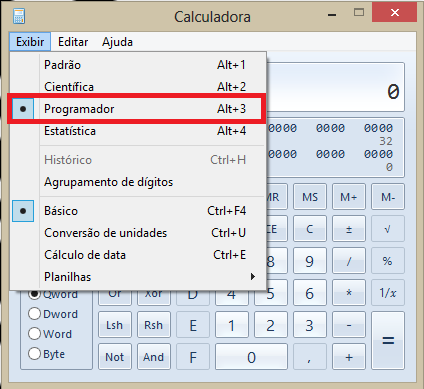Image resolution: width=424 pixels, height=389 pixels.
Task: Choose the Programador mode entry
Action: (138, 109)
